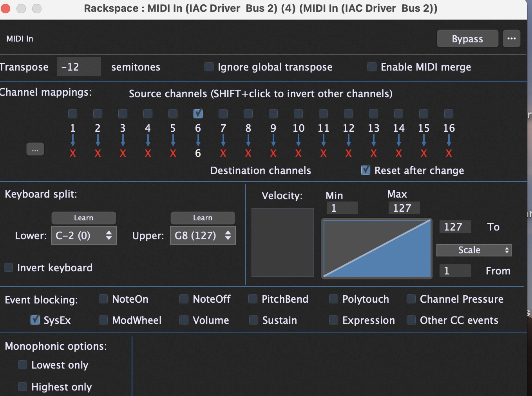Block NoteOff events
This screenshot has width=532, height=396.
[x=184, y=299]
